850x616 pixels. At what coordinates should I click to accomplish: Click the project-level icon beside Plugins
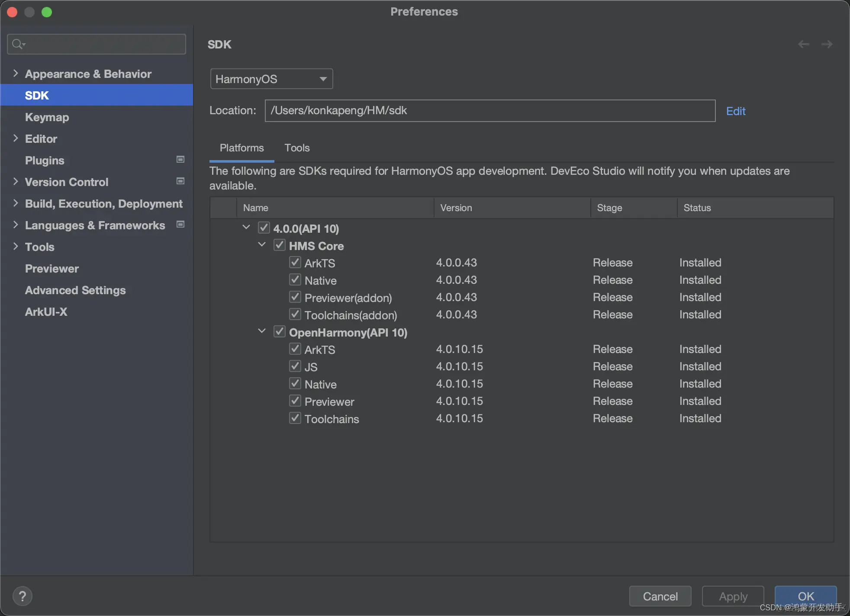(x=180, y=160)
